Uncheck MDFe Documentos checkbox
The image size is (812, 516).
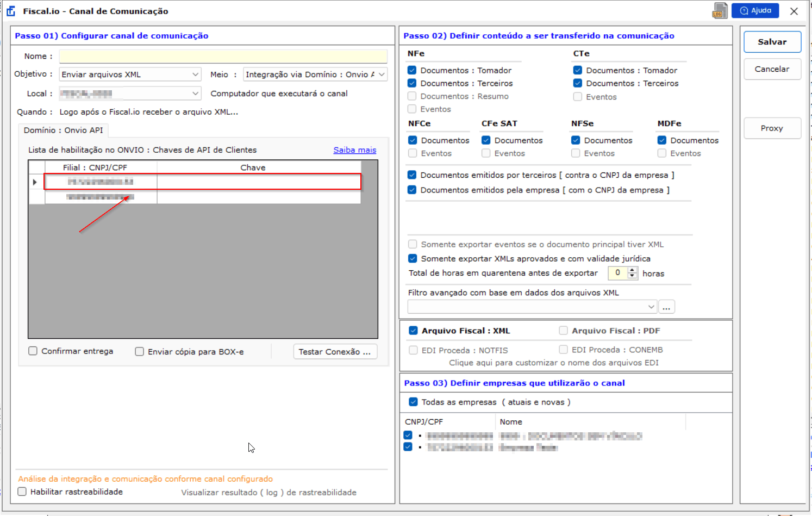pos(662,140)
